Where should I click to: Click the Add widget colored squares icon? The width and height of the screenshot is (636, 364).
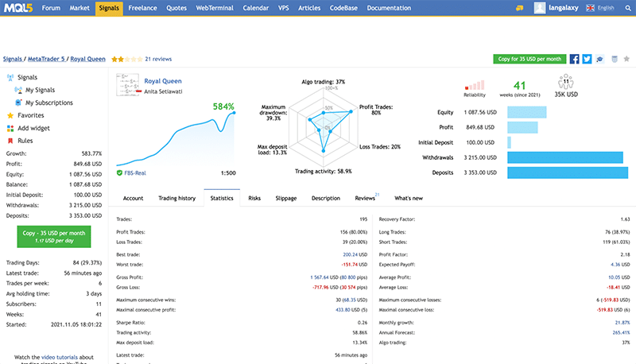click(x=10, y=128)
